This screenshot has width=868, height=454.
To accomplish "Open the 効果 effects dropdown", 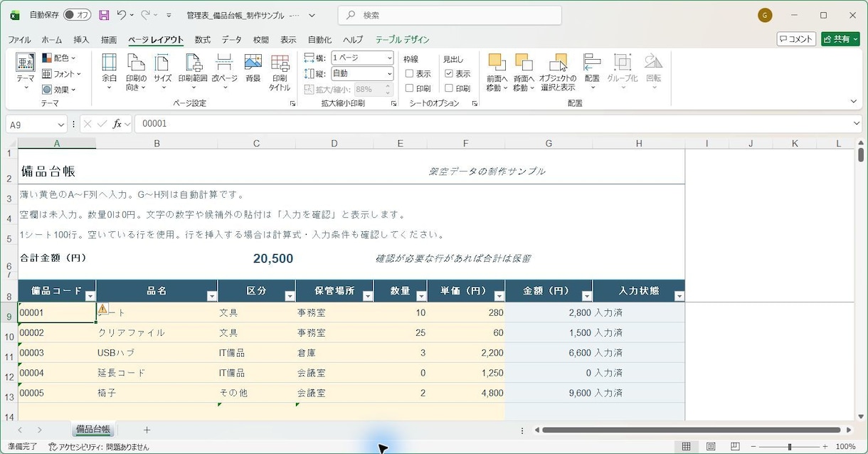I will coord(58,90).
